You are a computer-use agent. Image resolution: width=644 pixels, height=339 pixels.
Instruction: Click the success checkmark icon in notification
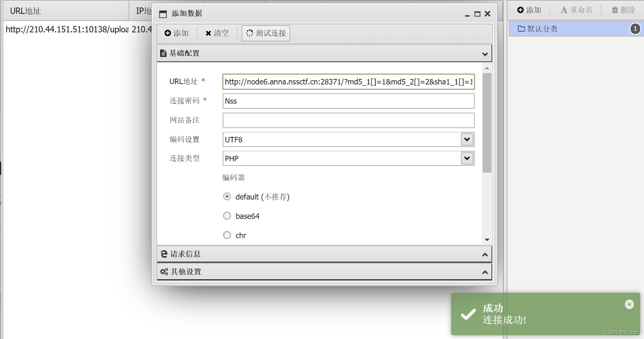(x=468, y=314)
